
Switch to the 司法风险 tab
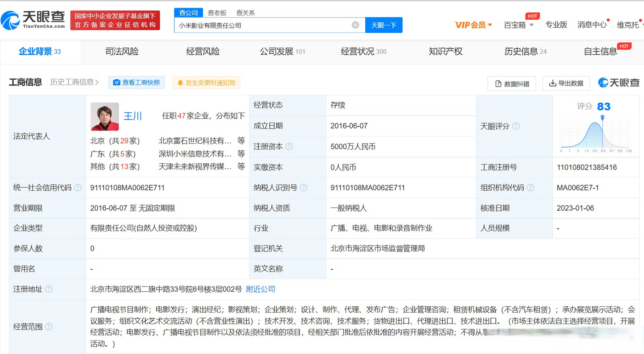coord(122,51)
